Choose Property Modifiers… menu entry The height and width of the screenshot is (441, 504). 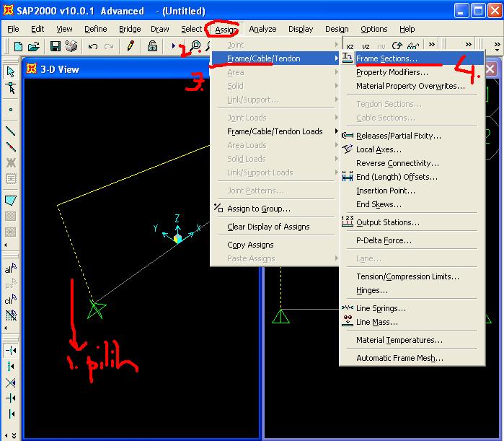[412, 72]
